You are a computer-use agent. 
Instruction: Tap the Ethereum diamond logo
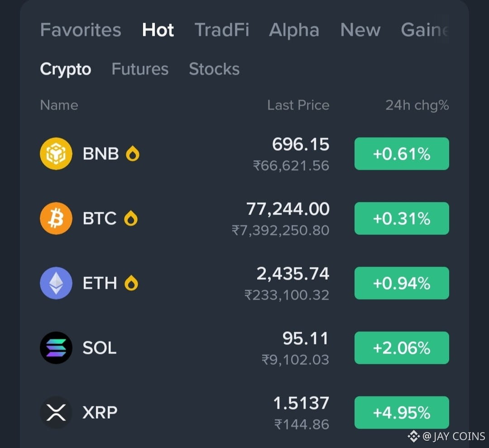[56, 283]
